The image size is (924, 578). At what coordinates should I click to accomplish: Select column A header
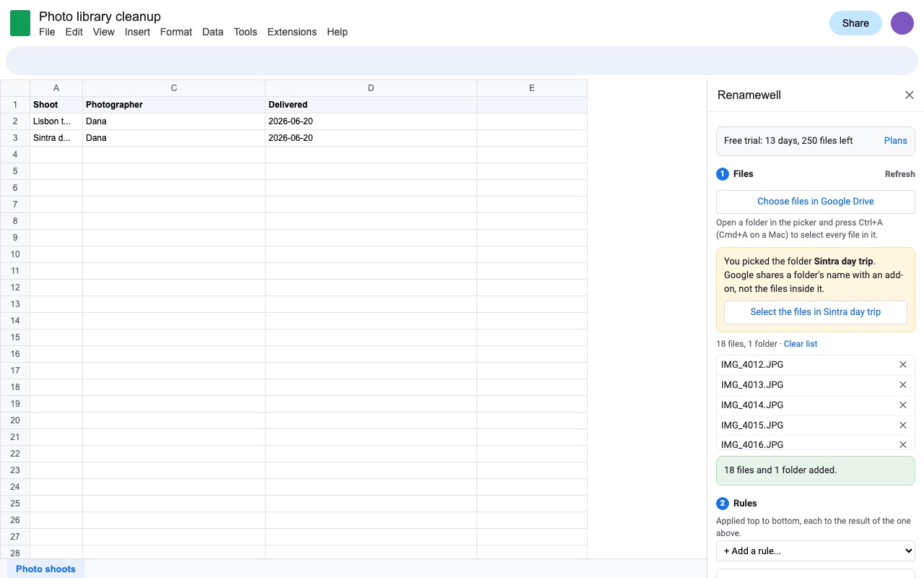pyautogui.click(x=56, y=88)
